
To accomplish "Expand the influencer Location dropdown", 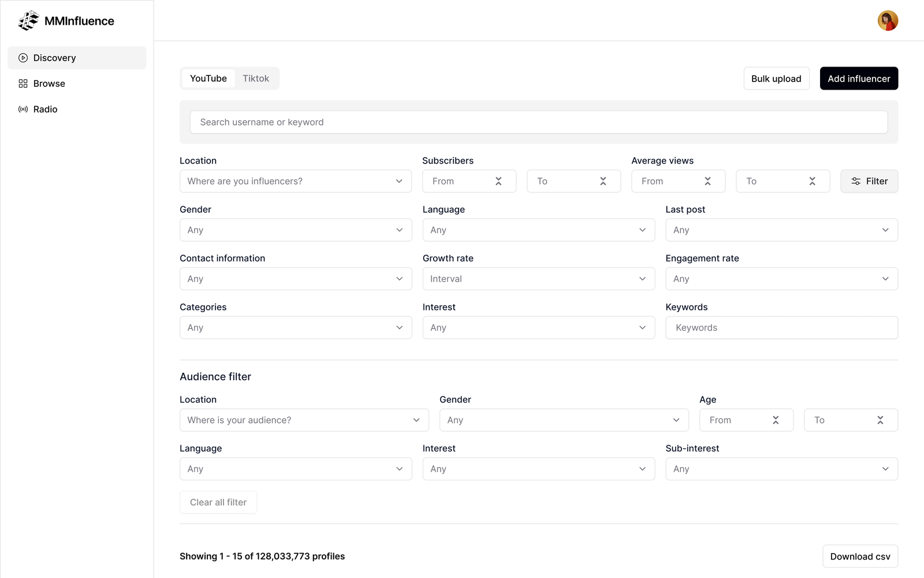I will (295, 181).
